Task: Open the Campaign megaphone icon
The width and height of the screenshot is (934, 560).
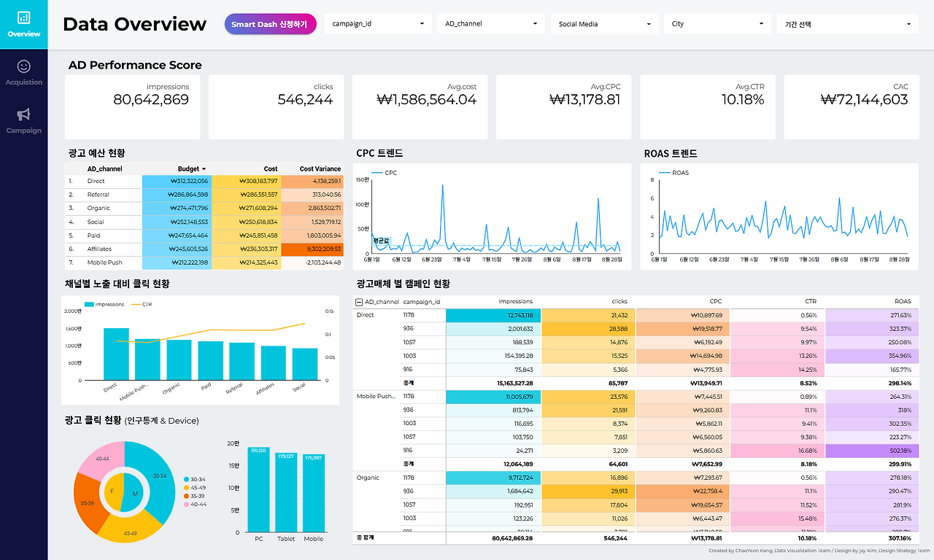Action: 23,114
